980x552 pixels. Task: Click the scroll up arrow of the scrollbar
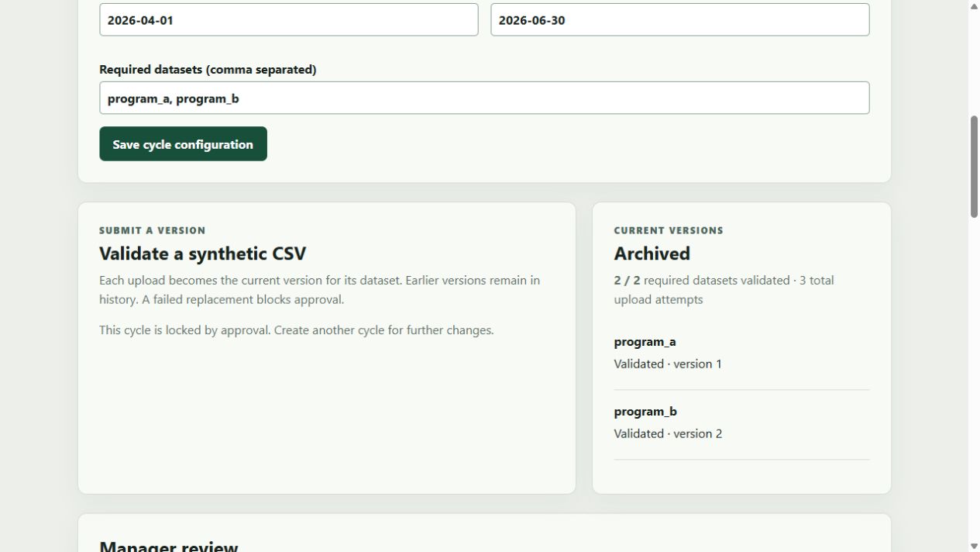(974, 6)
